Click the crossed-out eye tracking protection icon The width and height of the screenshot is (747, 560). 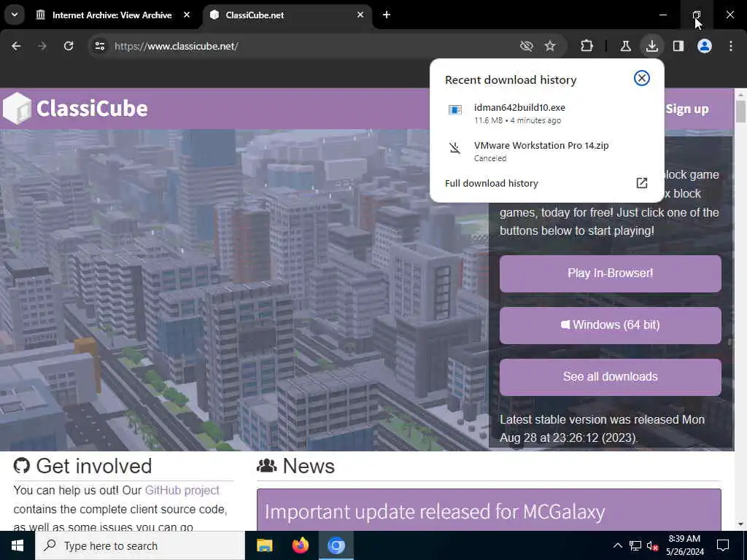527,46
